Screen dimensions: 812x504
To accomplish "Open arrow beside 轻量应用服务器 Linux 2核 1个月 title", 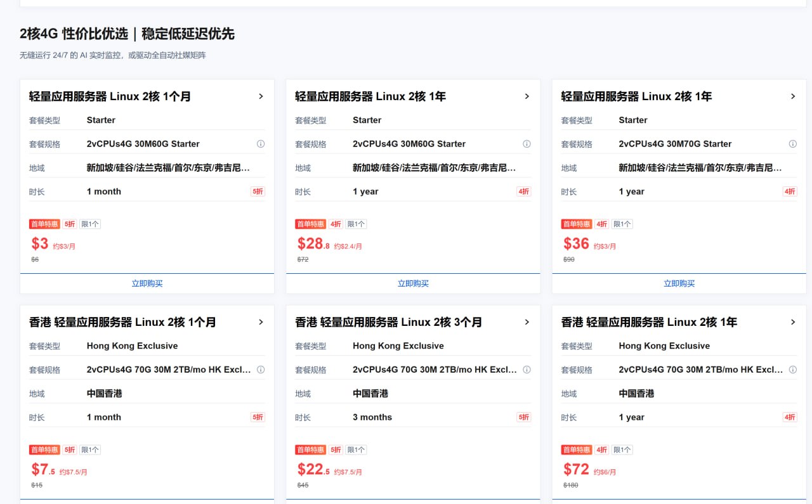I will tap(261, 96).
